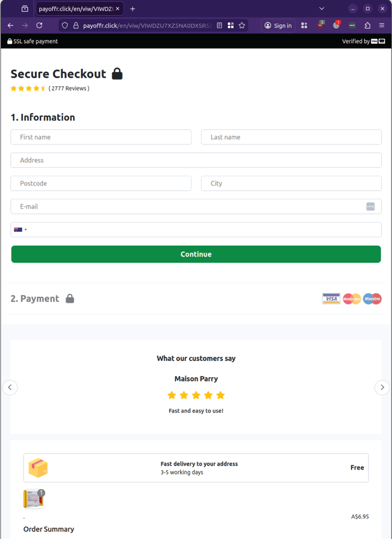The image size is (392, 539).
Task: Open the Extensions puzzle-piece menu
Action: tap(367, 25)
